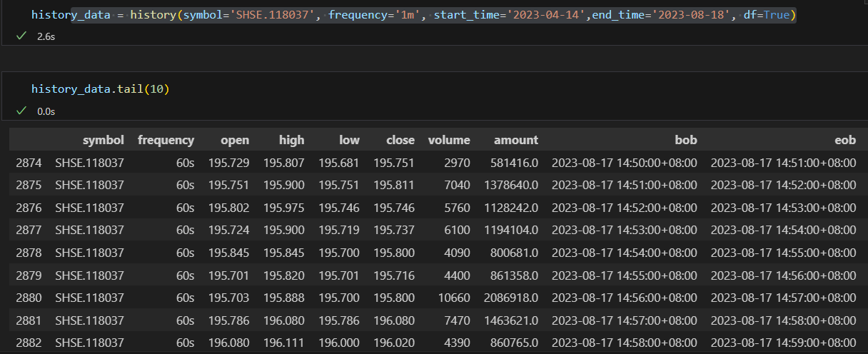Select the 'amount' column header
This screenshot has width=868, height=354.
point(516,140)
